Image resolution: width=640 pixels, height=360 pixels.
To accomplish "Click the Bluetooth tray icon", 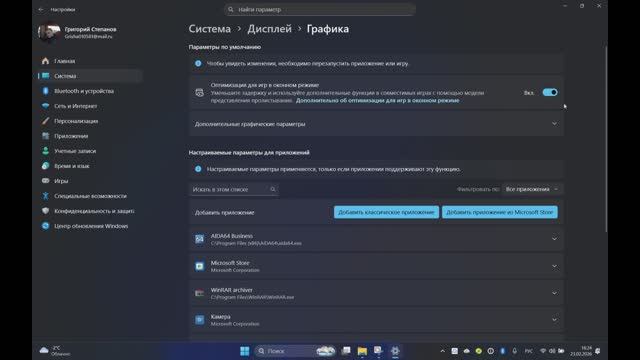I will pos(502,351).
